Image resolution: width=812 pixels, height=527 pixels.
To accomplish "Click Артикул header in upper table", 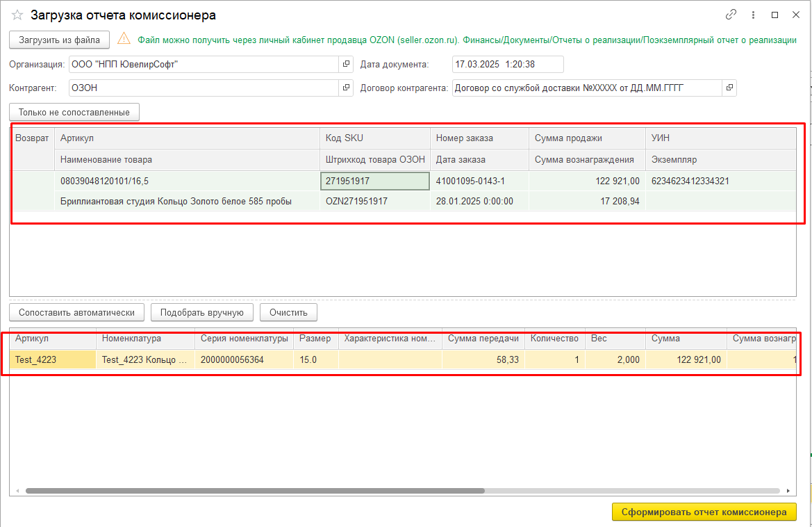I will (187, 138).
